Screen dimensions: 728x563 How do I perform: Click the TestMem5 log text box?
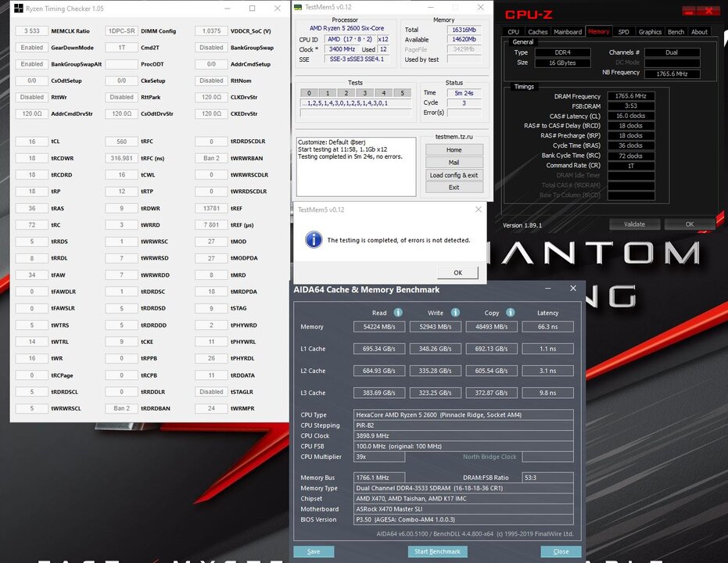(356, 167)
